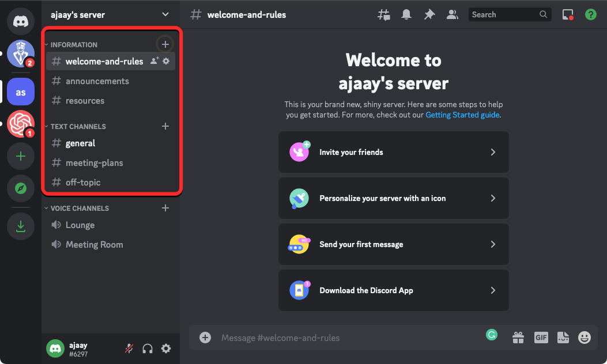This screenshot has width=607, height=364.
Task: Open the Threads icon in header
Action: point(383,15)
